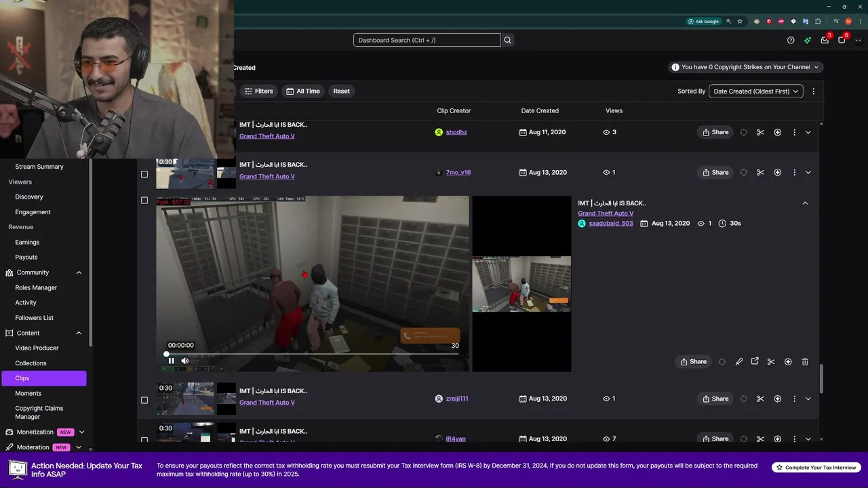The image size is (868, 488).
Task: Open Video Producer in sidebar
Action: (x=37, y=348)
